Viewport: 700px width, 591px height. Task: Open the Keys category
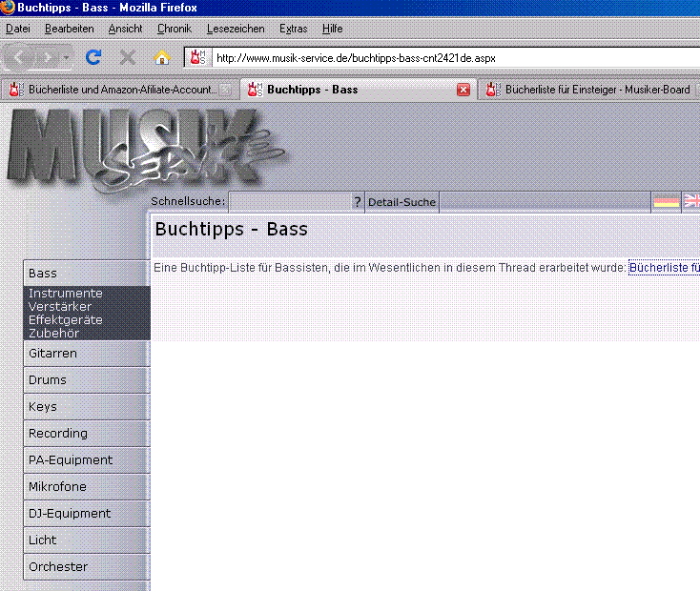click(87, 407)
